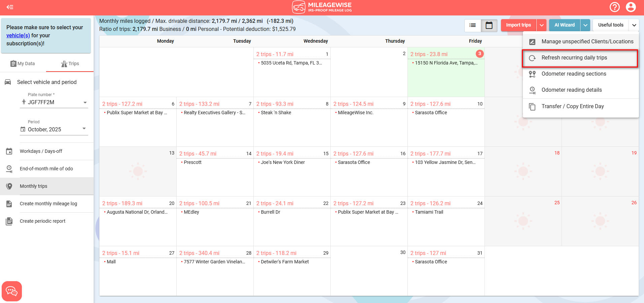Open October 1 trips summary 11.7 mi
The height and width of the screenshot is (303, 644).
coord(275,54)
